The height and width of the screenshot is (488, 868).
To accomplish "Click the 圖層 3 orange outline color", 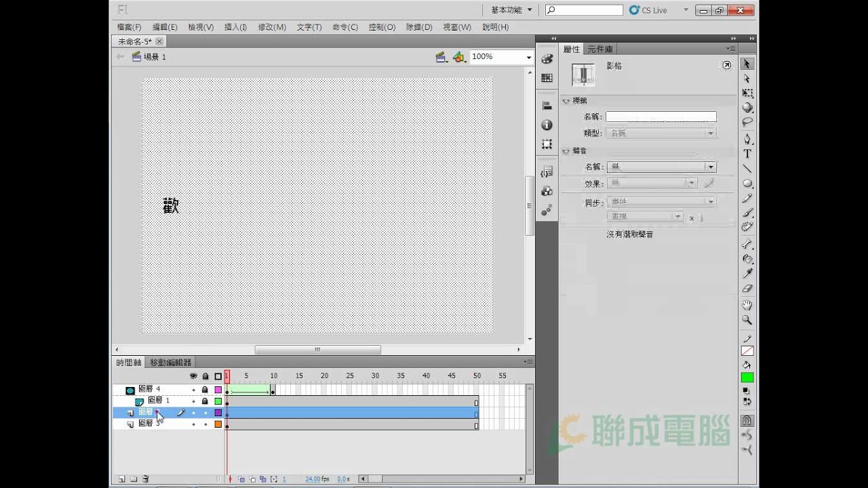I will pos(218,424).
